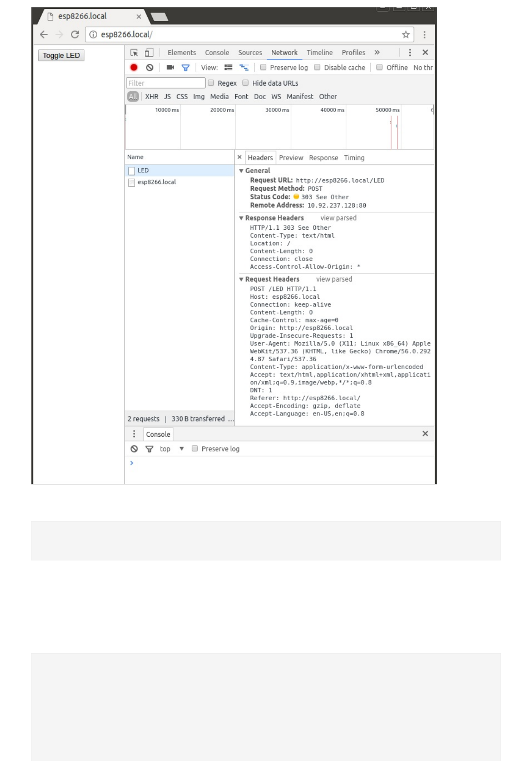Filter requests by XHR type
This screenshot has width=532, height=761.
[x=151, y=97]
